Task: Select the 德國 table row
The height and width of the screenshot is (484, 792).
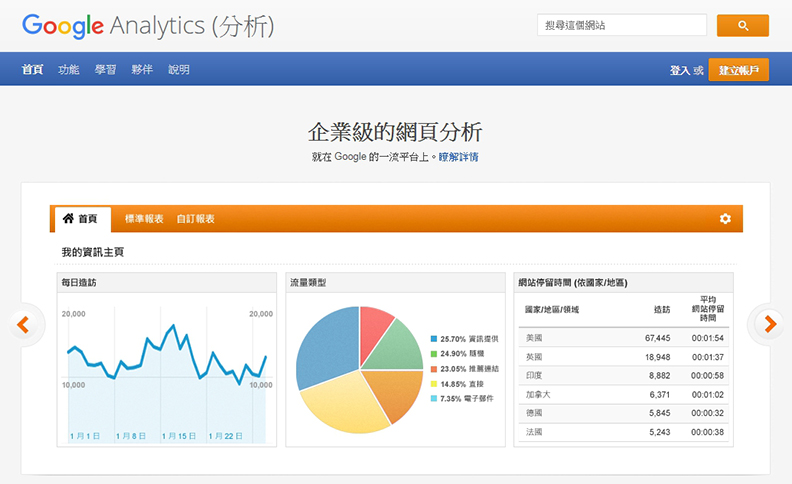Action: pos(624,413)
